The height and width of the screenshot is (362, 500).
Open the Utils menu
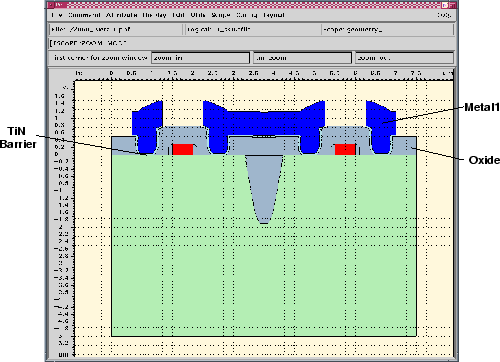198,15
